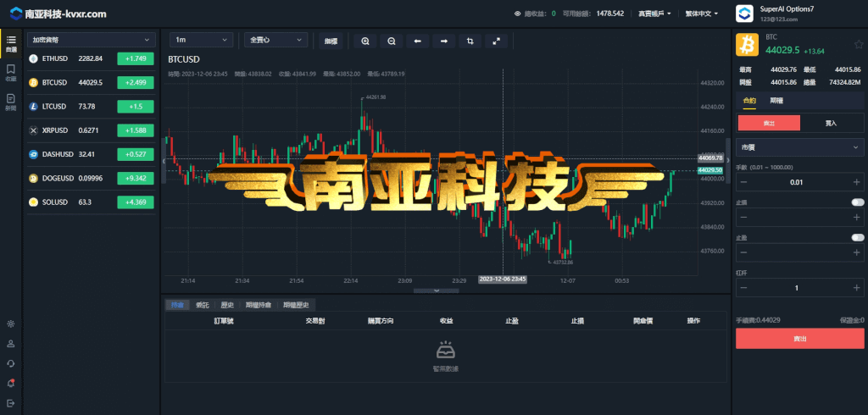Click the LTCUSD coin icon

[33, 106]
